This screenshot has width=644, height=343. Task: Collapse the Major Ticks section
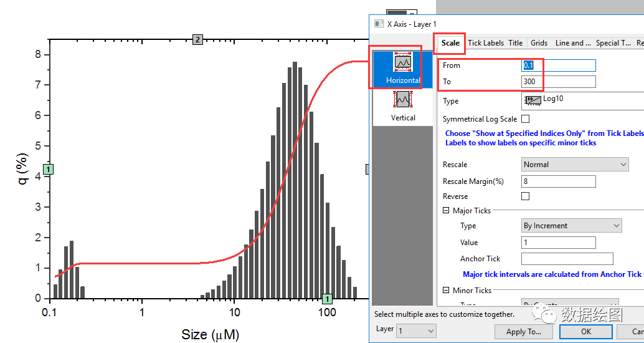pos(446,211)
